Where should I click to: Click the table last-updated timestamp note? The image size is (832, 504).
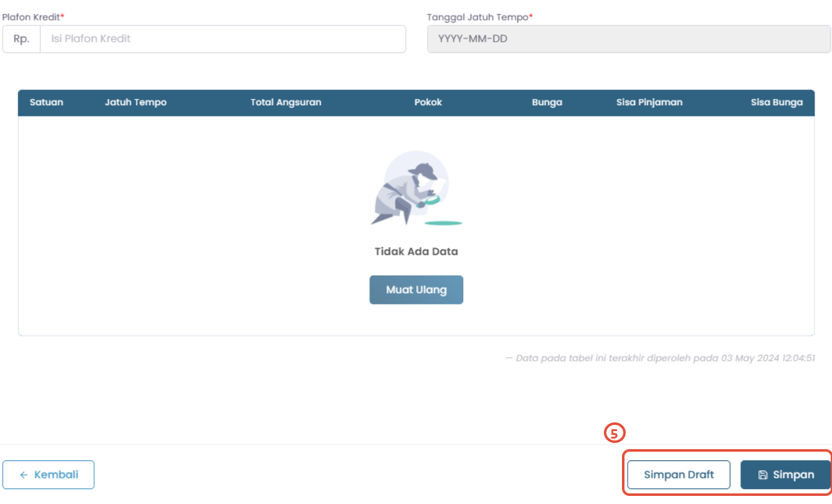[x=660, y=359]
